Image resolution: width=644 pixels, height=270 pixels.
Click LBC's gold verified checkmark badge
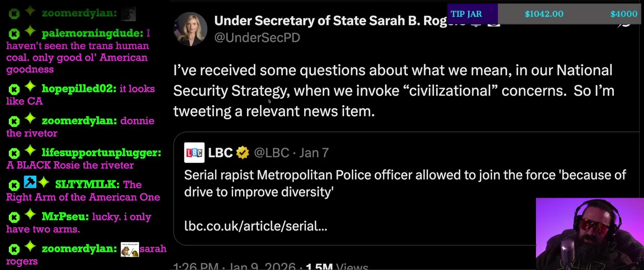click(243, 153)
